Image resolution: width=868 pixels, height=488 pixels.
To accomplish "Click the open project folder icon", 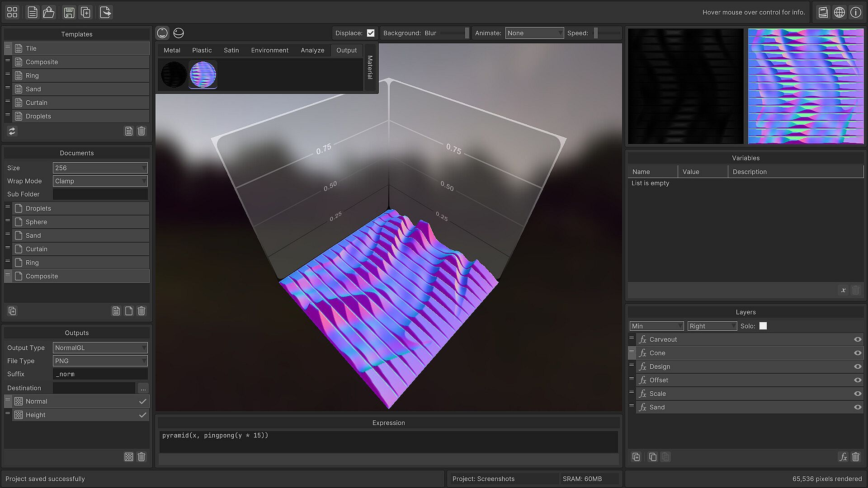I will 49,12.
